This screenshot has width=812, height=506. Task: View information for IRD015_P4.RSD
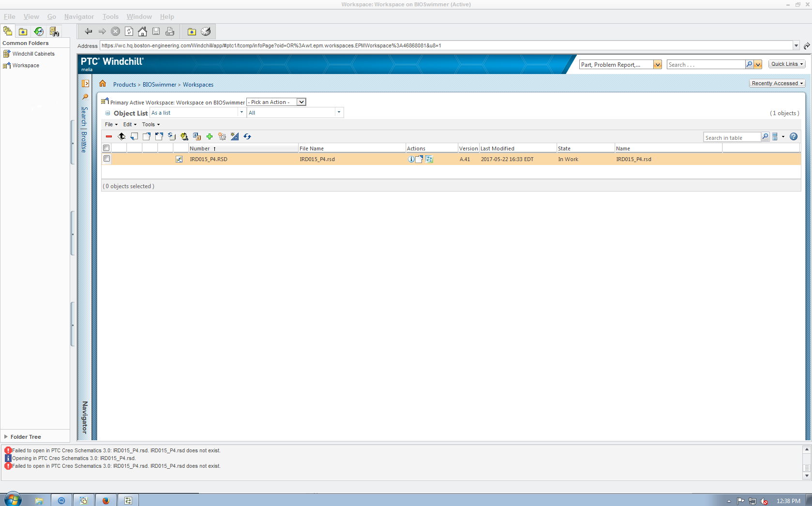[x=411, y=159]
